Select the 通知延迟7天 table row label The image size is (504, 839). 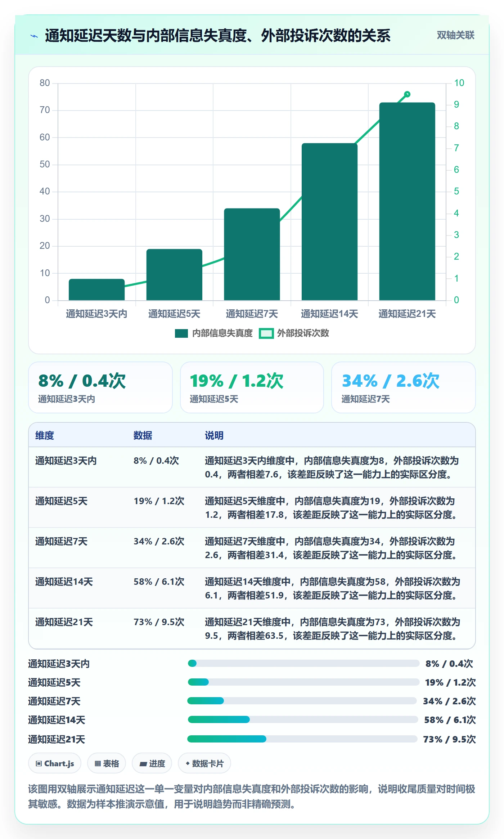coord(61,541)
